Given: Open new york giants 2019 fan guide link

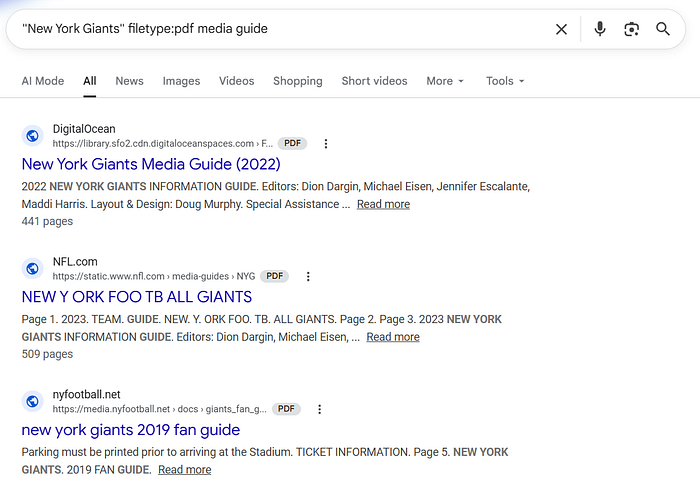Looking at the screenshot, I should pyautogui.click(x=131, y=430).
